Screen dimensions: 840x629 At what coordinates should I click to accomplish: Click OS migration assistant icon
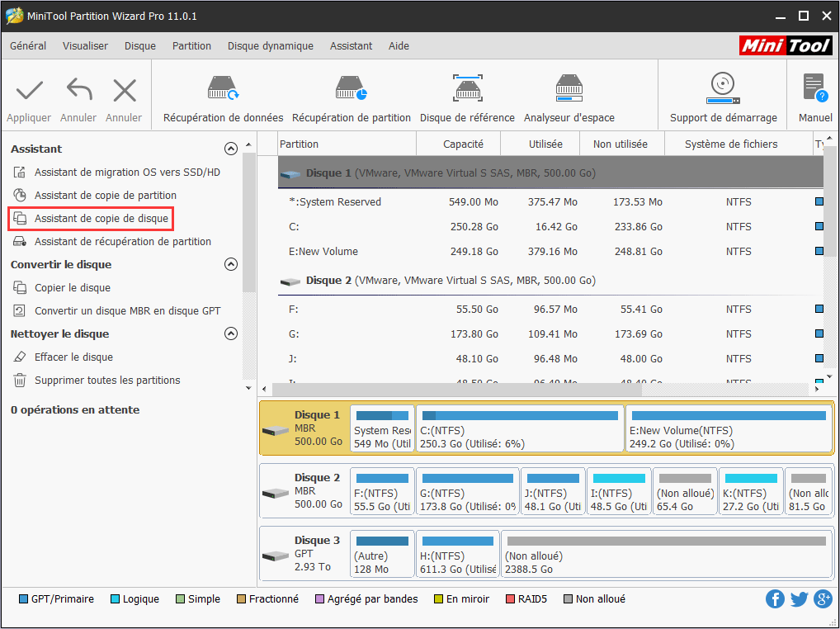click(20, 172)
